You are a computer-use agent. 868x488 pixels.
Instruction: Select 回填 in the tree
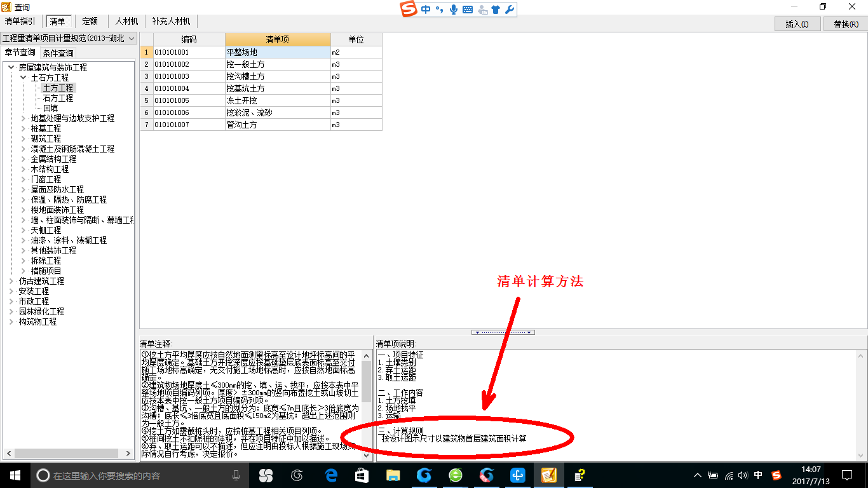50,108
